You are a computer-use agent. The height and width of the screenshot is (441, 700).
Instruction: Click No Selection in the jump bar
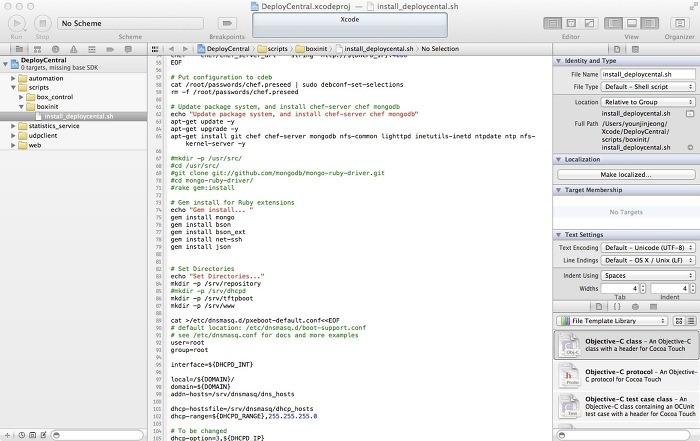point(440,49)
